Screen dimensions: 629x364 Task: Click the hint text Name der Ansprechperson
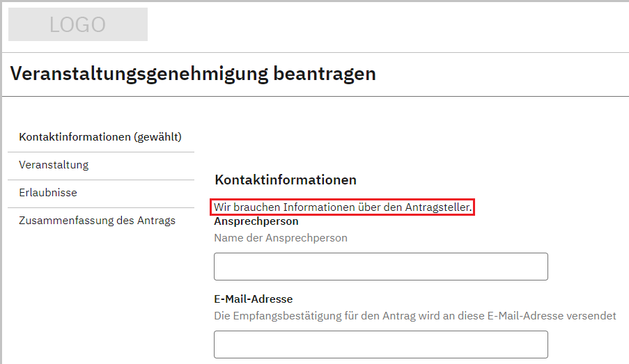pos(280,238)
